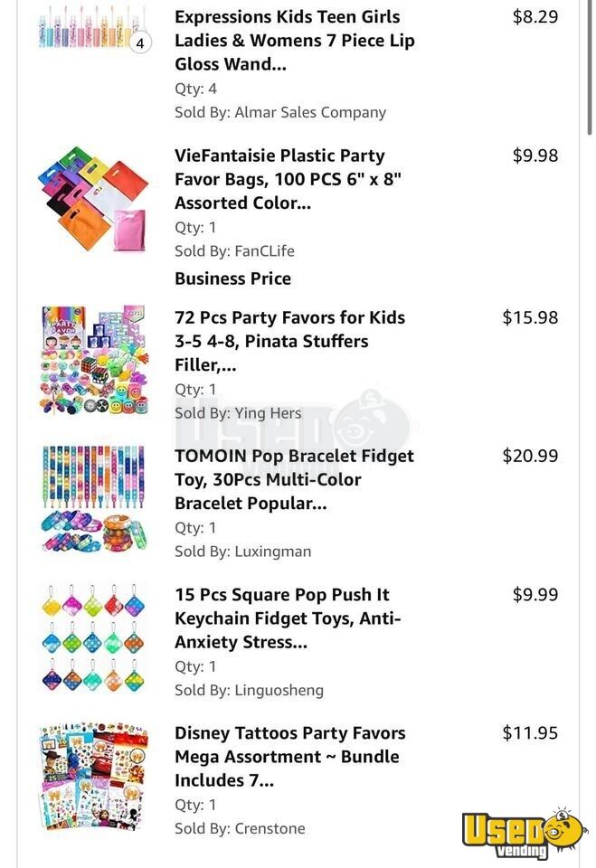This screenshot has width=596, height=868.
Task: Click seller Crenstone
Action: coord(270,828)
